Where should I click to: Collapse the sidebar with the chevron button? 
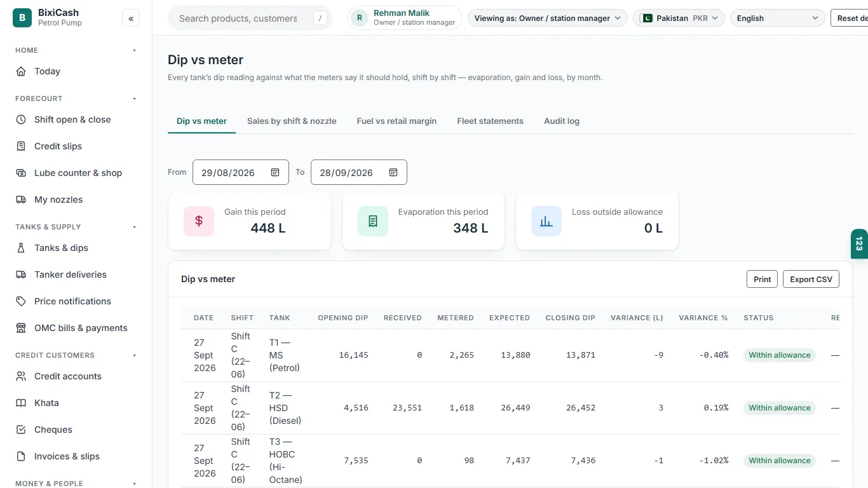[x=131, y=18]
